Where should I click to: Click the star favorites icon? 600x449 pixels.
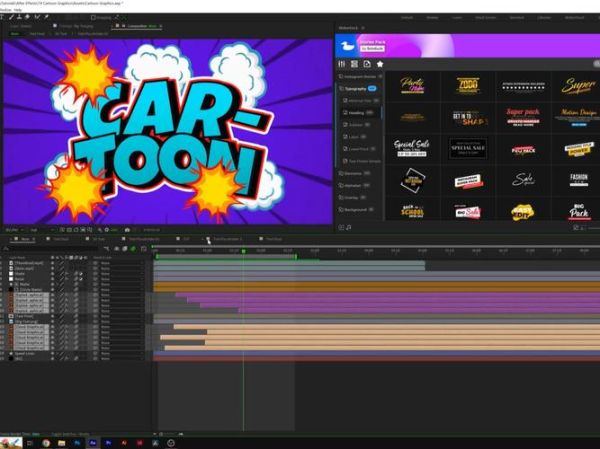379,64
